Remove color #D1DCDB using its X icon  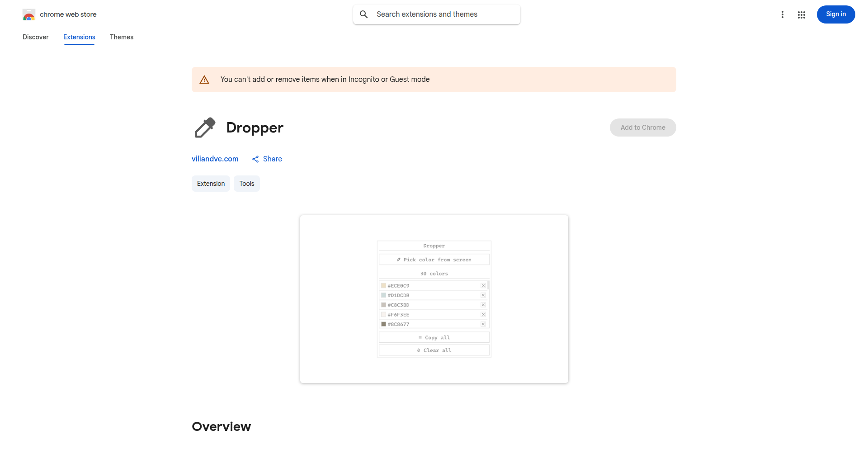point(483,295)
